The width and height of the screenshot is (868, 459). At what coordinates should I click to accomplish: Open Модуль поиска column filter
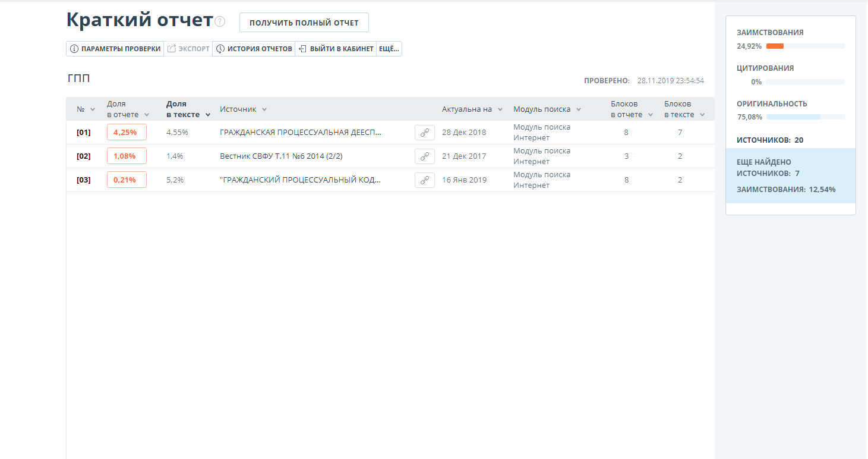(x=579, y=109)
